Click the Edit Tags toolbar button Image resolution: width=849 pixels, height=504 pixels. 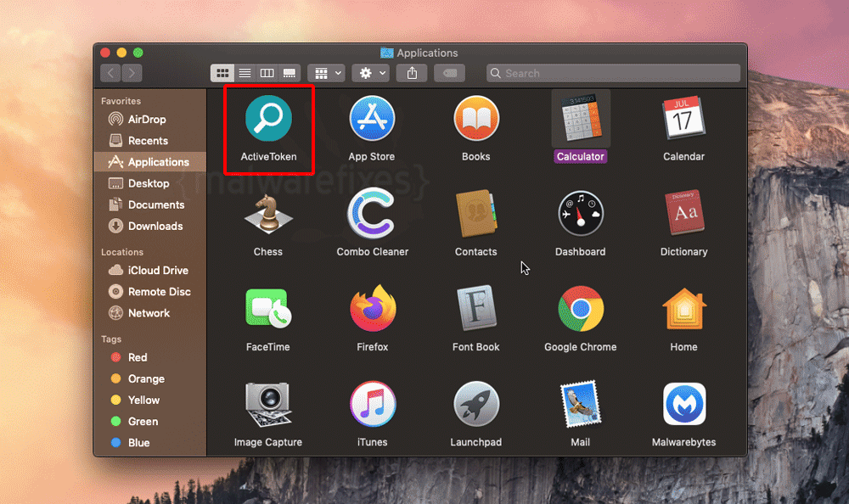tap(449, 73)
